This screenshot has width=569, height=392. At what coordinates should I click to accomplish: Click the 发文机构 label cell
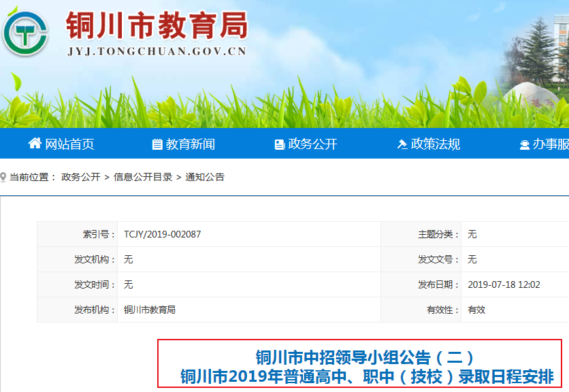(x=78, y=259)
